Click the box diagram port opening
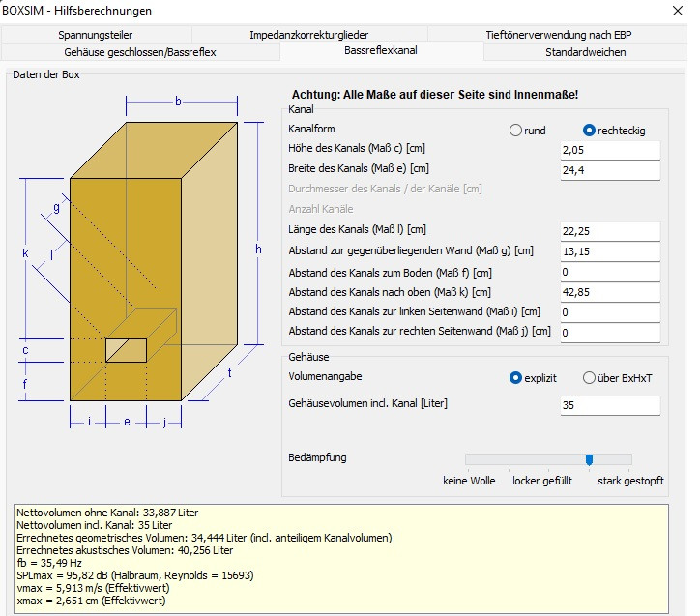Screen dimensions: 700x616 (x=126, y=350)
